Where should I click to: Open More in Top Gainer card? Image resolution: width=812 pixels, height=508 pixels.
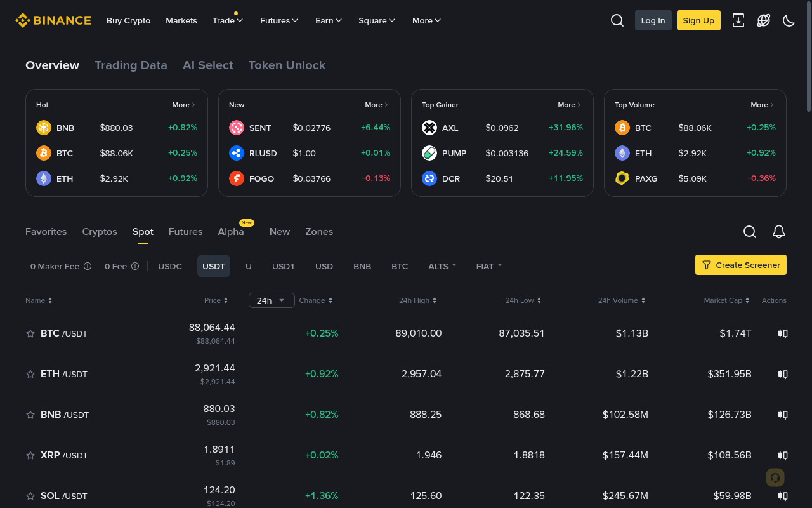click(x=570, y=105)
